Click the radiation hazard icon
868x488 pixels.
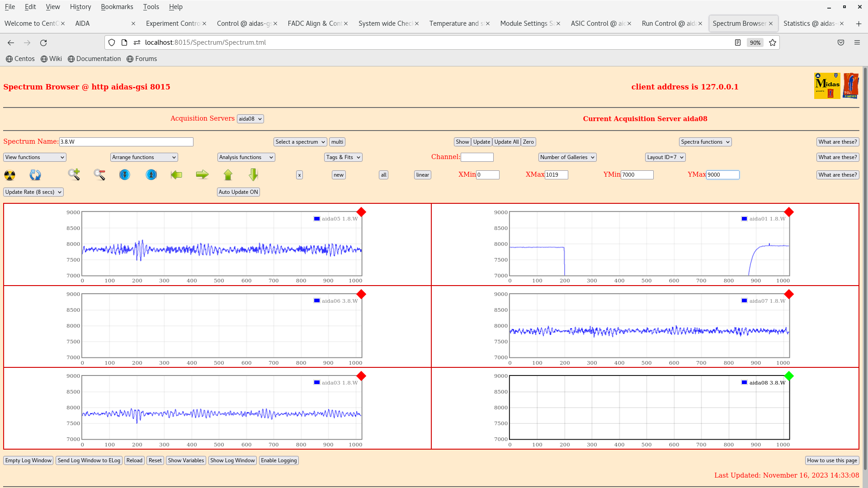[9, 175]
